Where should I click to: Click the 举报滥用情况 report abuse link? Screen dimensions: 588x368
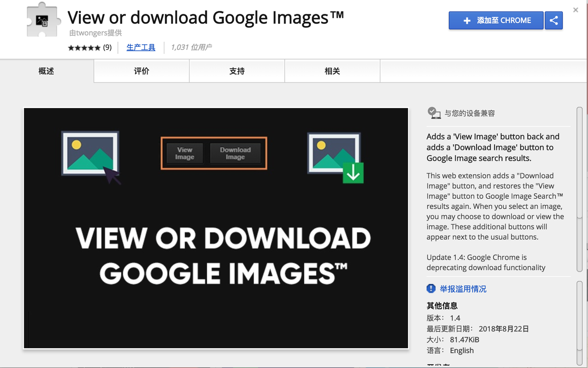[x=463, y=289]
